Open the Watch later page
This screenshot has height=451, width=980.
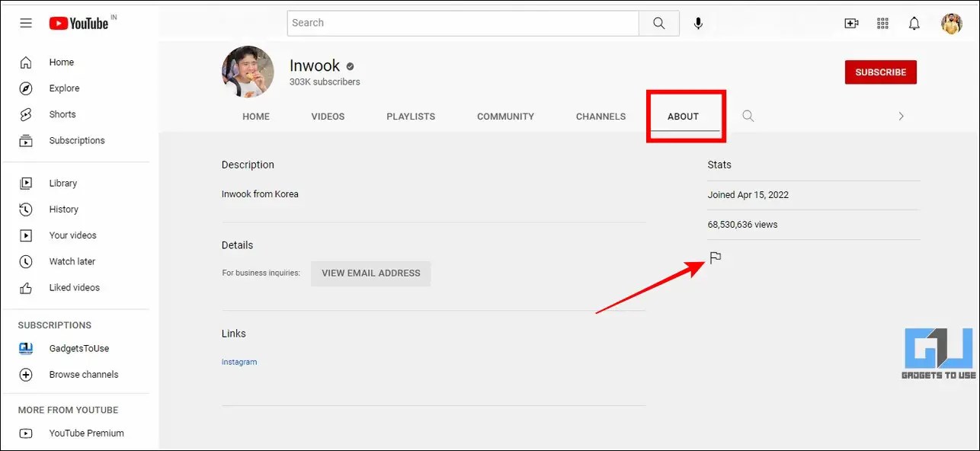pyautogui.click(x=72, y=261)
